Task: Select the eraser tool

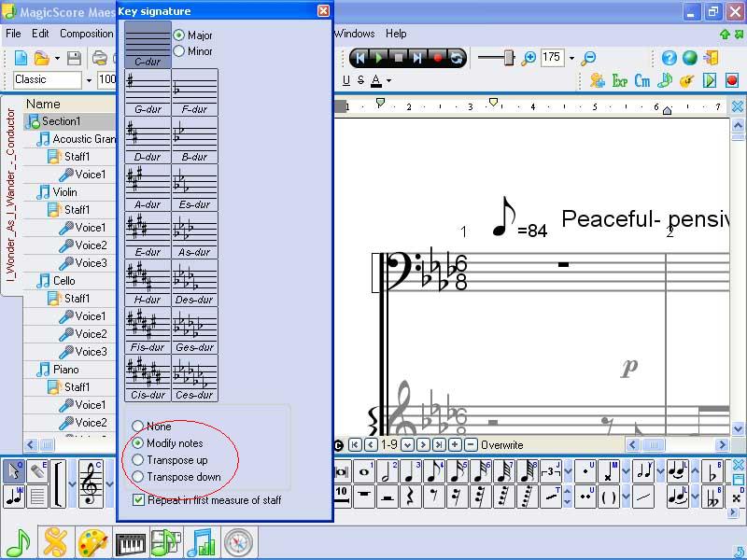Action: [x=36, y=471]
